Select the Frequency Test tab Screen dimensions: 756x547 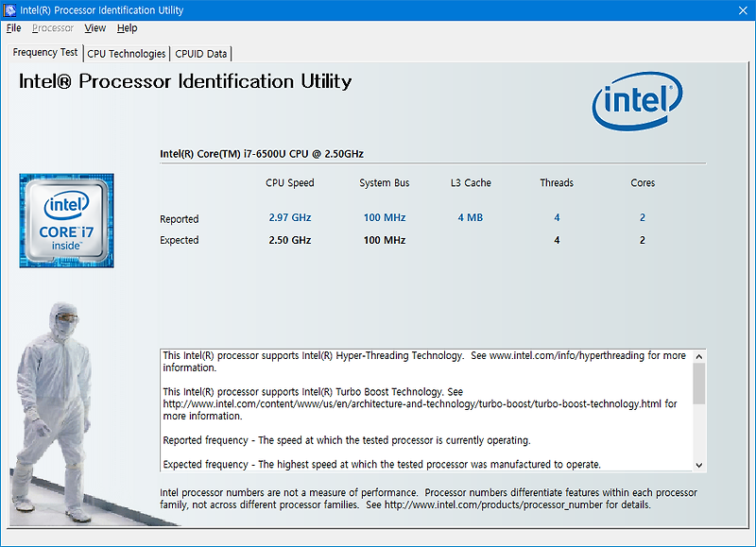[x=43, y=54]
